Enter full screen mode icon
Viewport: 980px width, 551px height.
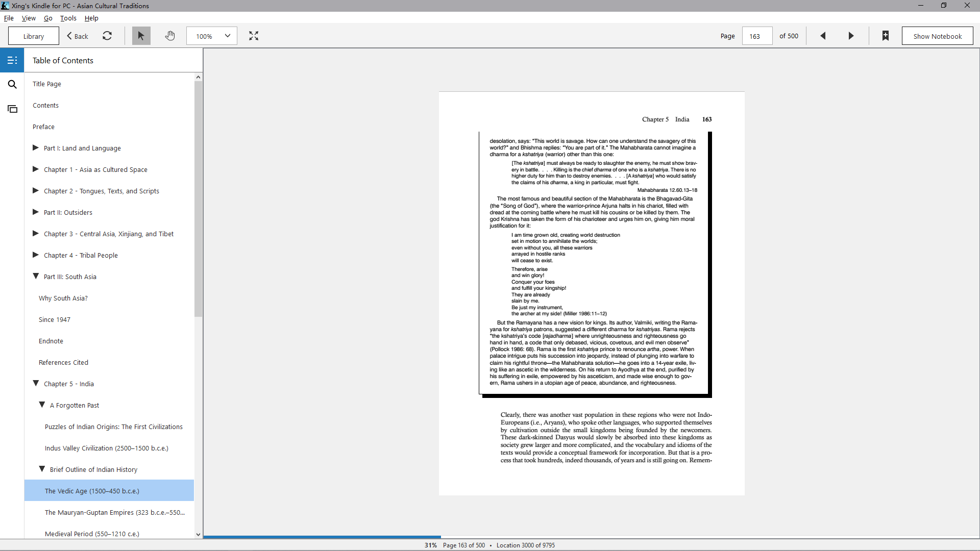[254, 36]
